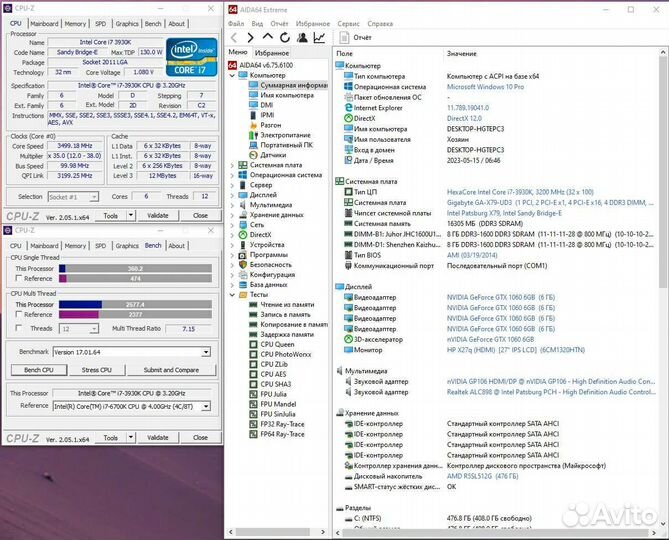Screen dimensions: 669x540
Task: Open Tools dropdown arrow in top CPU-Z window
Action: (131, 215)
